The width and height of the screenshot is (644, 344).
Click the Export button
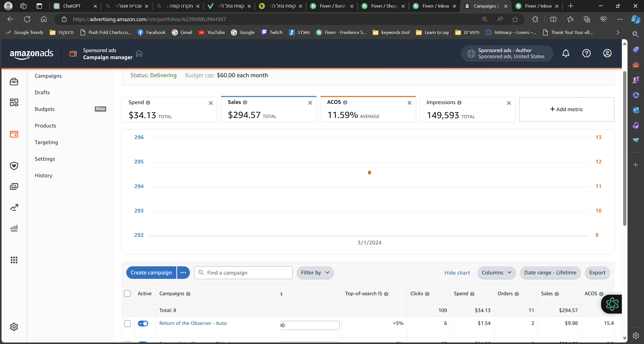(x=597, y=273)
